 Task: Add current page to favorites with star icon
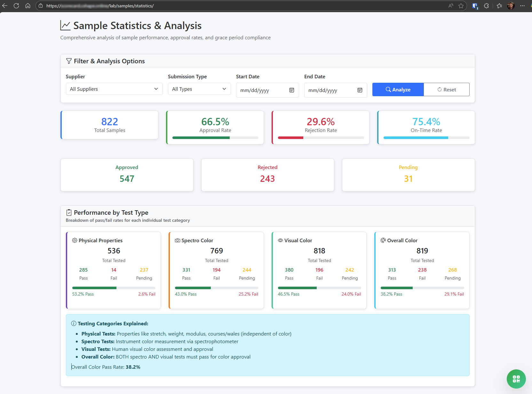[461, 5]
